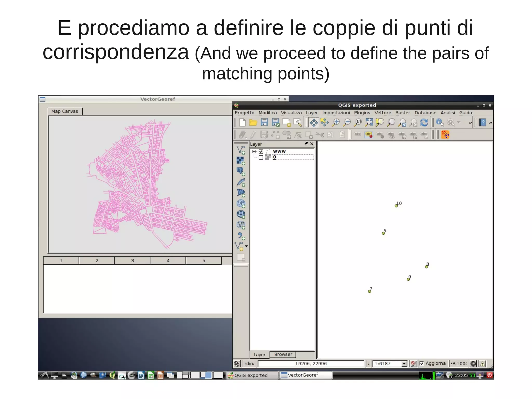Open the Visualizza menu

click(291, 113)
